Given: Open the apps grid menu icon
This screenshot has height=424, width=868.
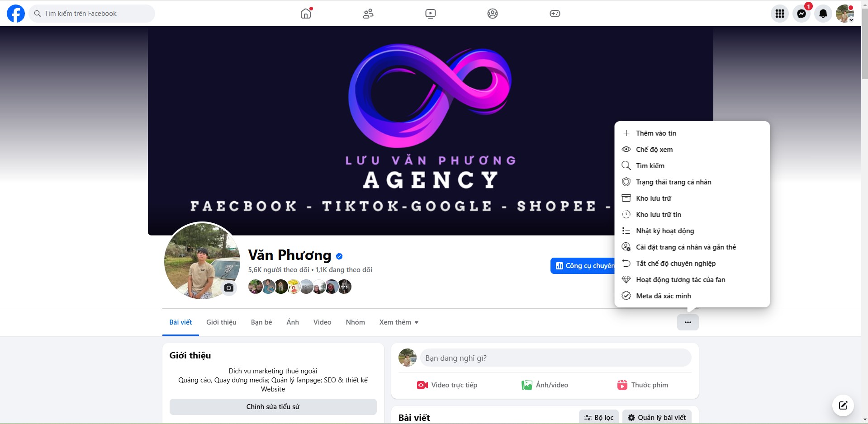Looking at the screenshot, I should click(x=780, y=14).
